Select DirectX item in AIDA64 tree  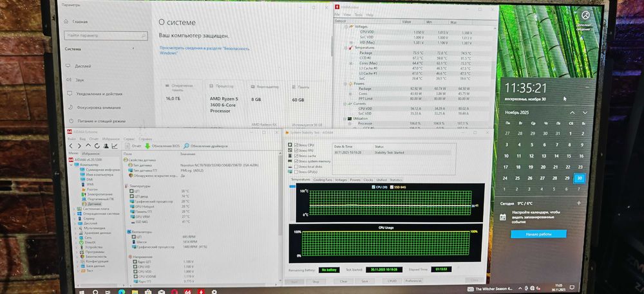click(87, 243)
